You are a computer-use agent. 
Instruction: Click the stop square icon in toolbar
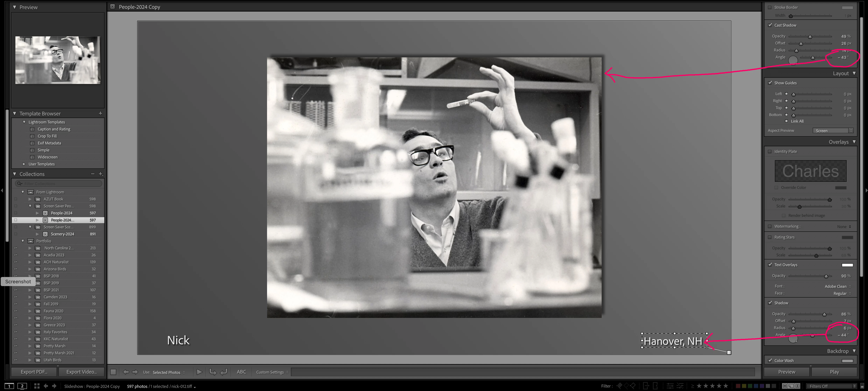[113, 372]
